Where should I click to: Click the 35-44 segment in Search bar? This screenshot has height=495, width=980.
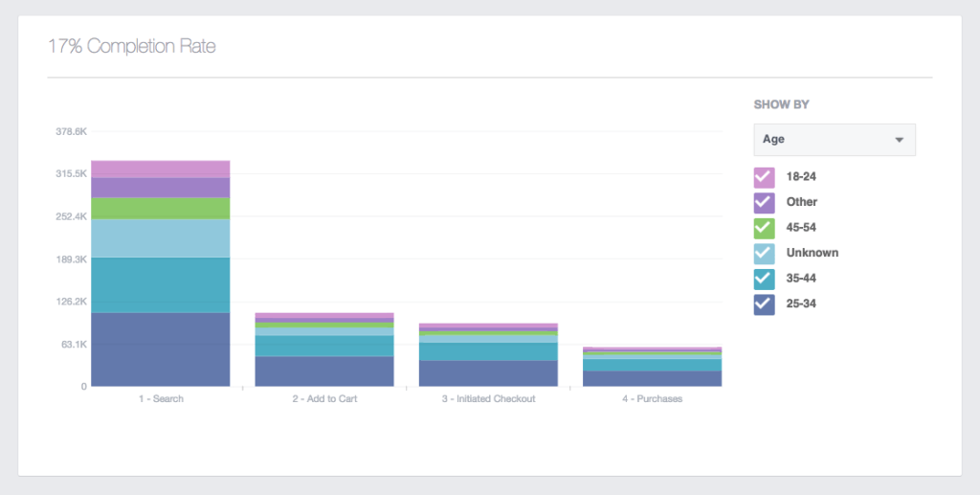tap(161, 284)
